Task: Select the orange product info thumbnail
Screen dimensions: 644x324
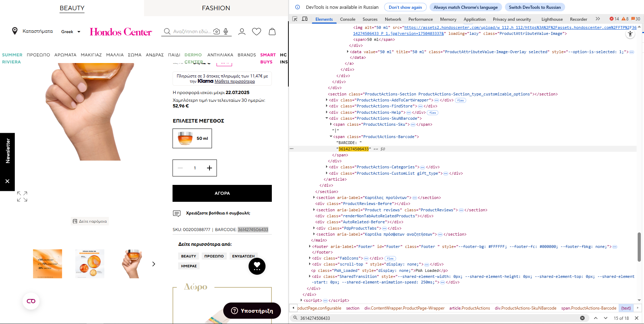Action: click(48, 264)
